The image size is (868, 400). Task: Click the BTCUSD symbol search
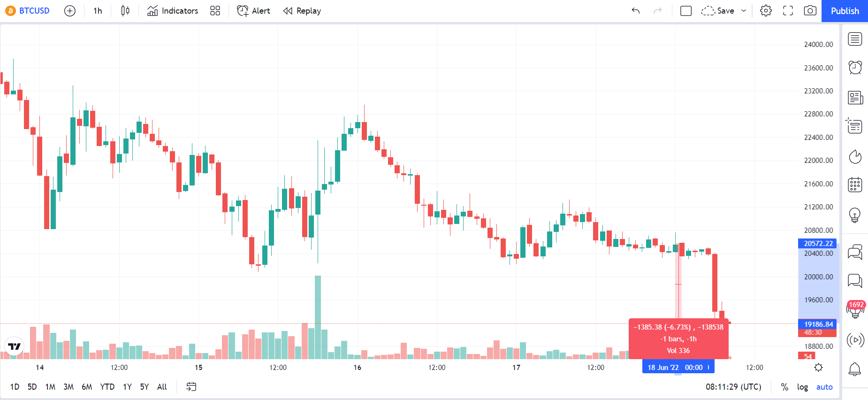coord(28,11)
